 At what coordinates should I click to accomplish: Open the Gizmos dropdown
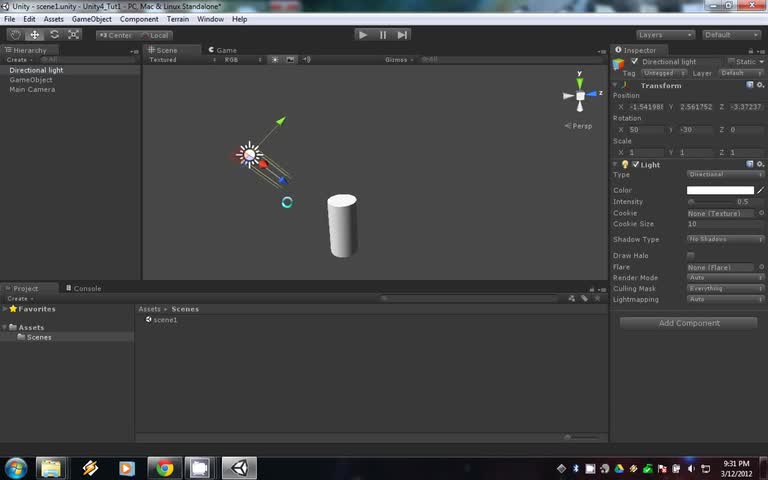click(399, 60)
